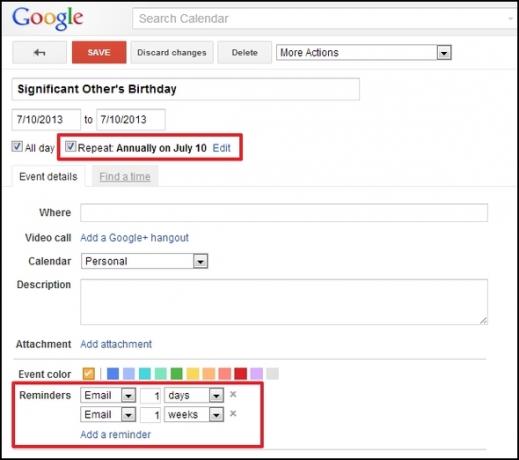Viewport: 519px width, 460px height.
Task: Open the weeks unit dropdown
Action: click(x=194, y=415)
